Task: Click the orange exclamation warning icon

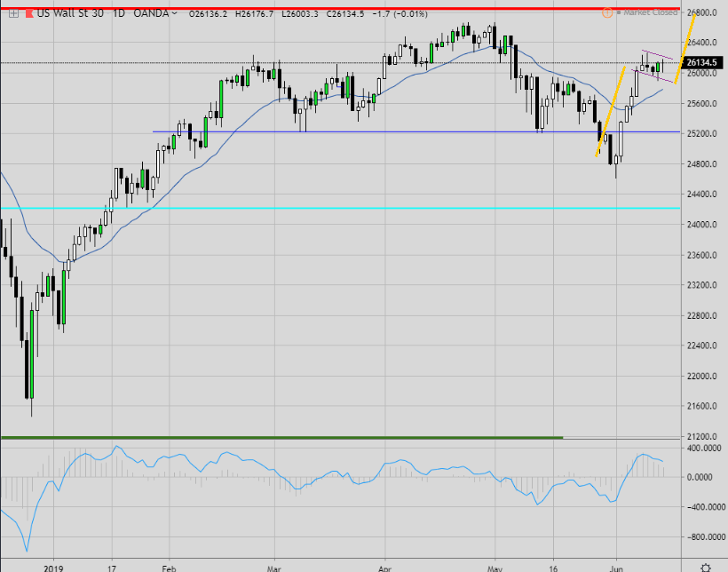Action: 607,12
